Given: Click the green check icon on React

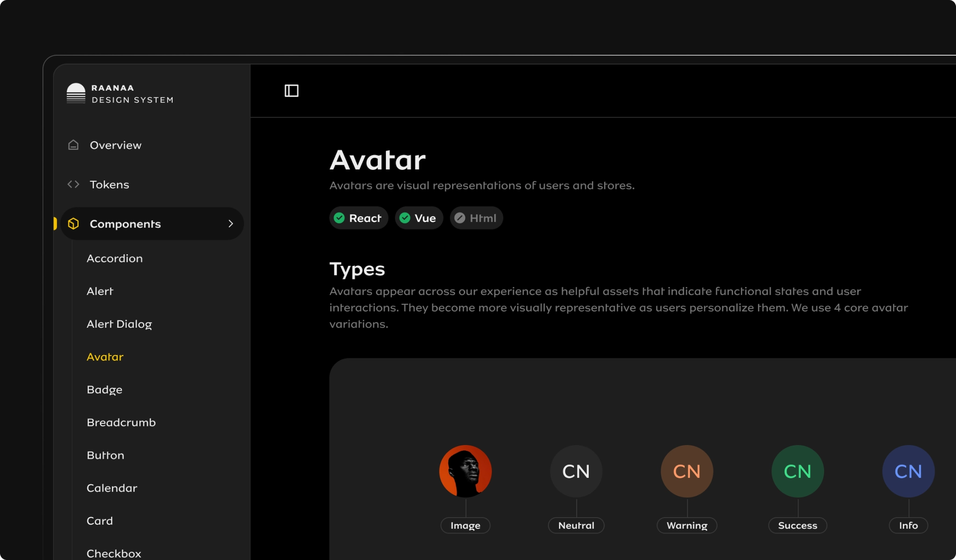Looking at the screenshot, I should 339,218.
